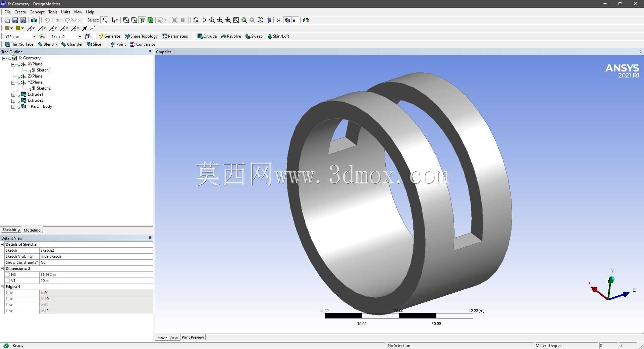
Task: Expand the Extrude1 tree node
Action: pyautogui.click(x=13, y=94)
